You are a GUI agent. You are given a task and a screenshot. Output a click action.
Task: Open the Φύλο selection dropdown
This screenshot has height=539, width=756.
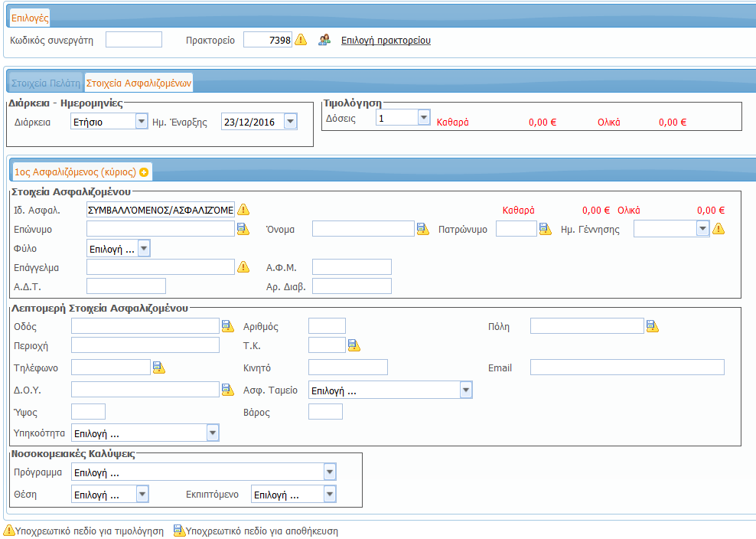144,249
